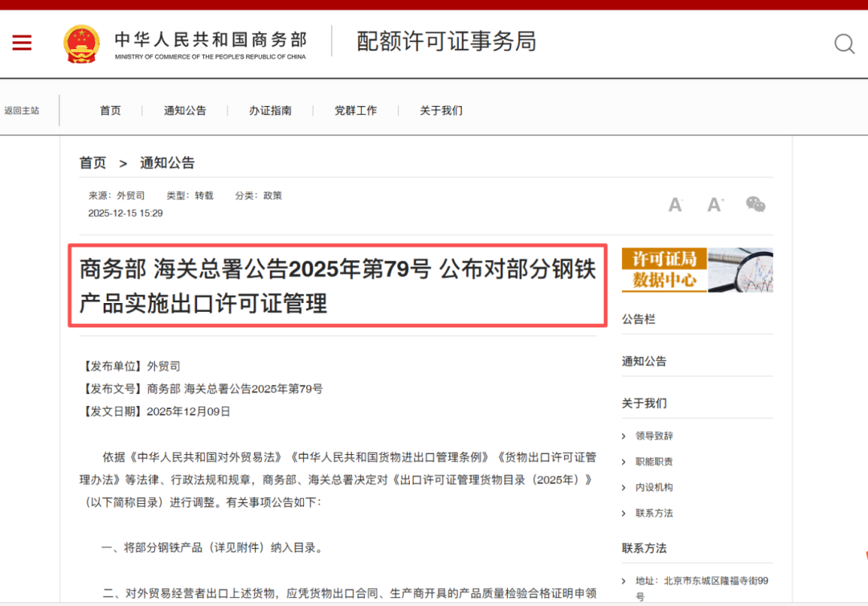
Task: Open 关于我们 in top navigation
Action: (x=440, y=111)
